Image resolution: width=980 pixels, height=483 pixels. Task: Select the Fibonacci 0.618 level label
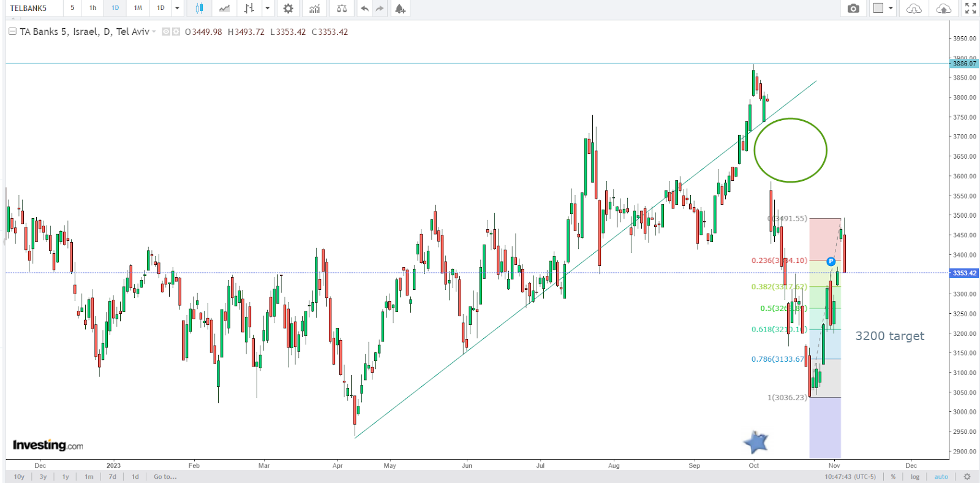click(x=779, y=329)
